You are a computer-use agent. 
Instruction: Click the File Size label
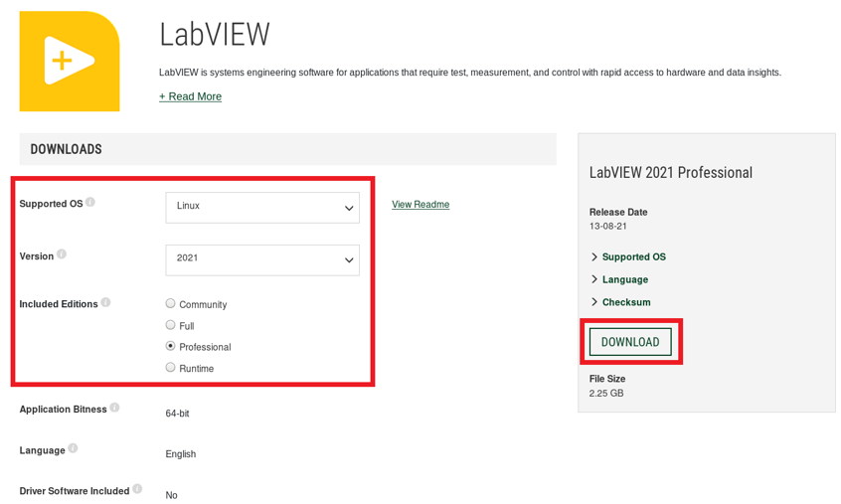pyautogui.click(x=607, y=379)
